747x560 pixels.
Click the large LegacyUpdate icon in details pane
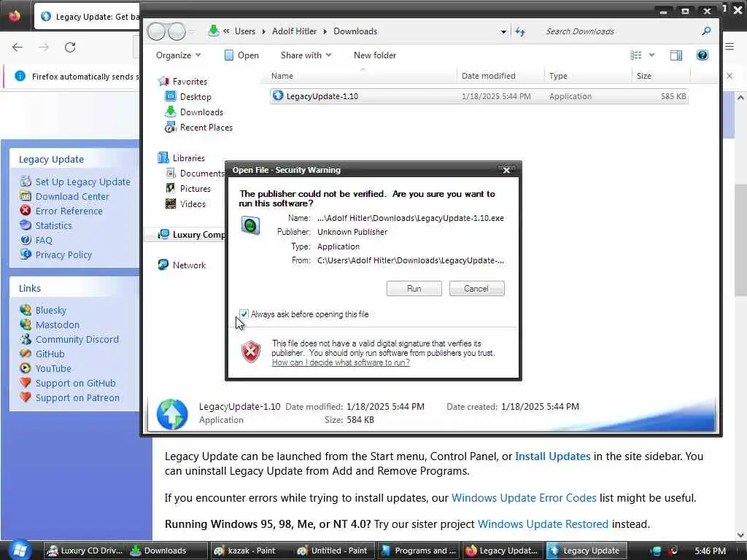point(172,414)
